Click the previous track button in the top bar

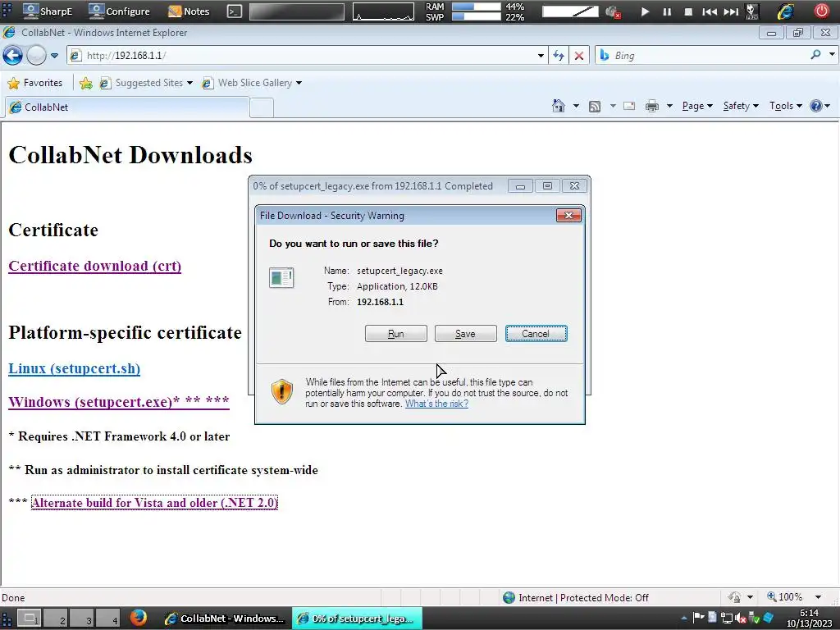710,11
